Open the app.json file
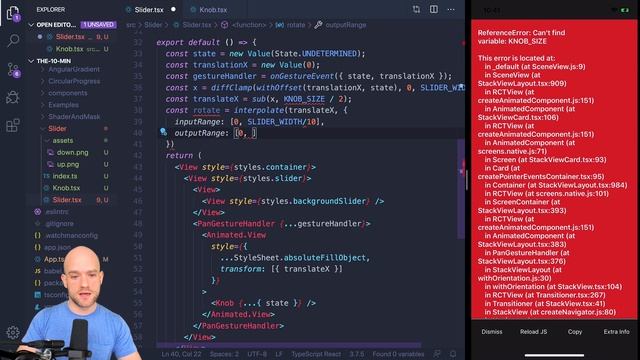 [x=57, y=247]
